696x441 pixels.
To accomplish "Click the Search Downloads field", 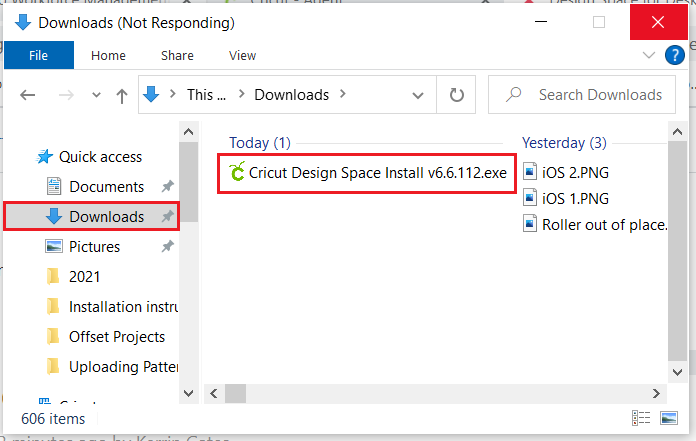I will tap(582, 94).
